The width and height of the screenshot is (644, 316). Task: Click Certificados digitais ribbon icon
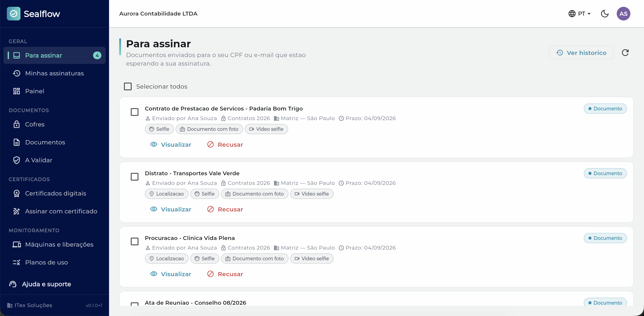coord(16,193)
